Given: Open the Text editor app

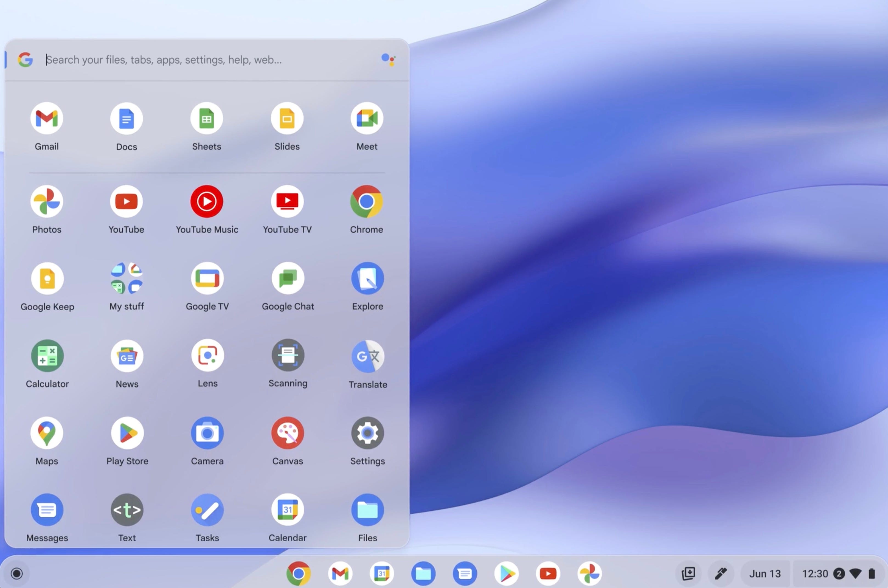Looking at the screenshot, I should tap(127, 510).
